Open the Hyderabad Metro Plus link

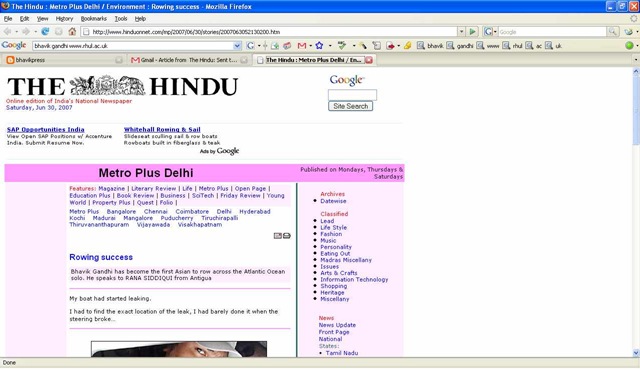click(255, 211)
